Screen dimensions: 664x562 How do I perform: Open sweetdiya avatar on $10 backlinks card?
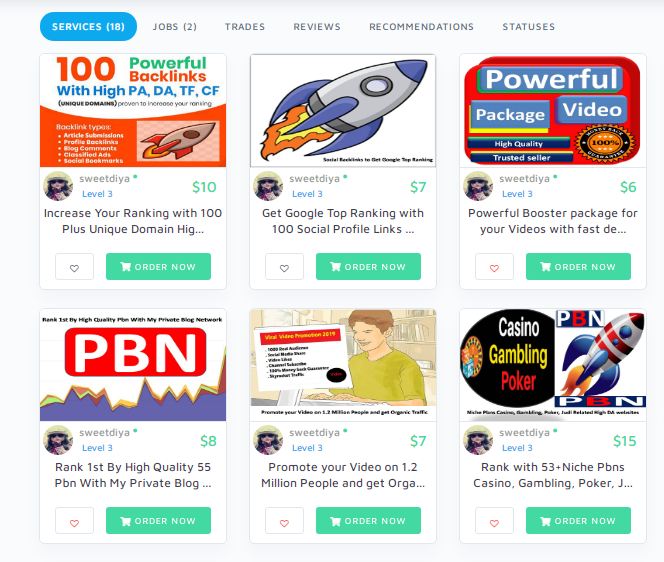pyautogui.click(x=58, y=186)
